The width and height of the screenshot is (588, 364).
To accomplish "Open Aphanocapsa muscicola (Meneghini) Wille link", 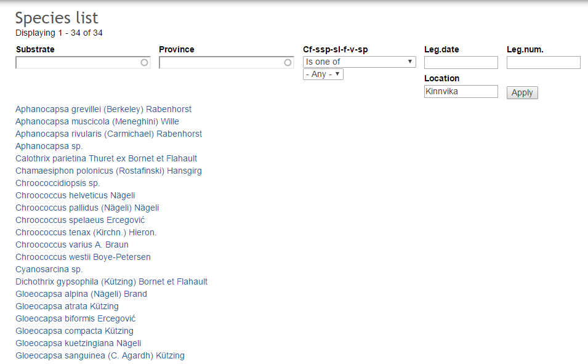I will click(x=97, y=121).
